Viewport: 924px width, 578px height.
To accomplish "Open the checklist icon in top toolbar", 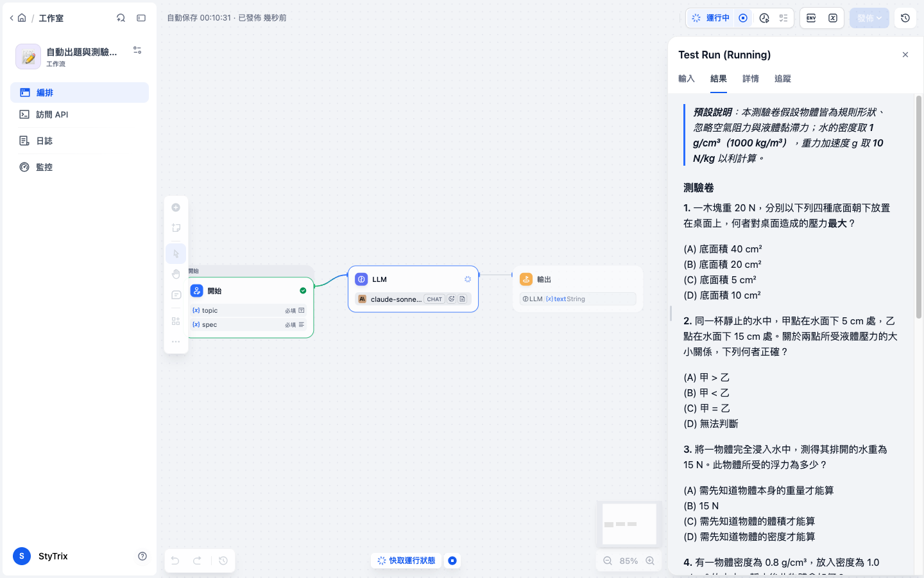I will (x=783, y=18).
